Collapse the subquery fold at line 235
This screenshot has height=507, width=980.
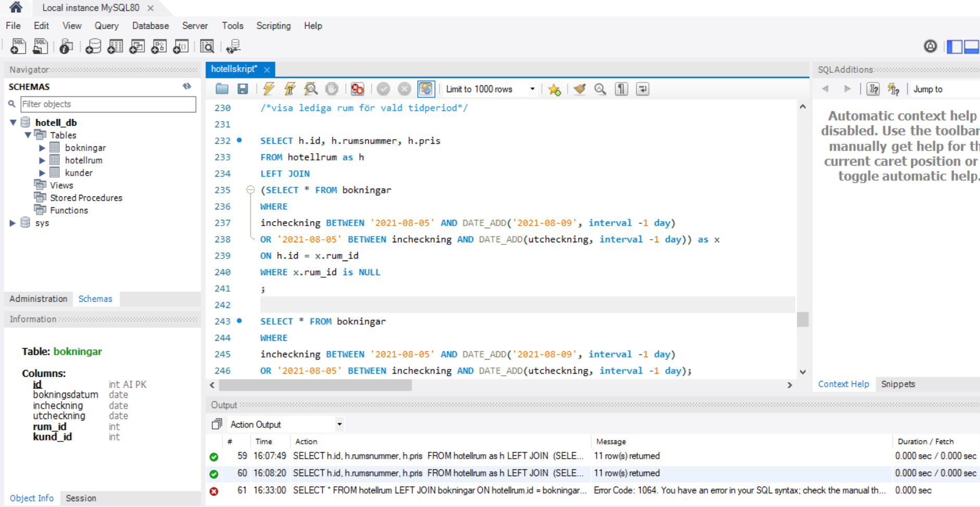(250, 190)
